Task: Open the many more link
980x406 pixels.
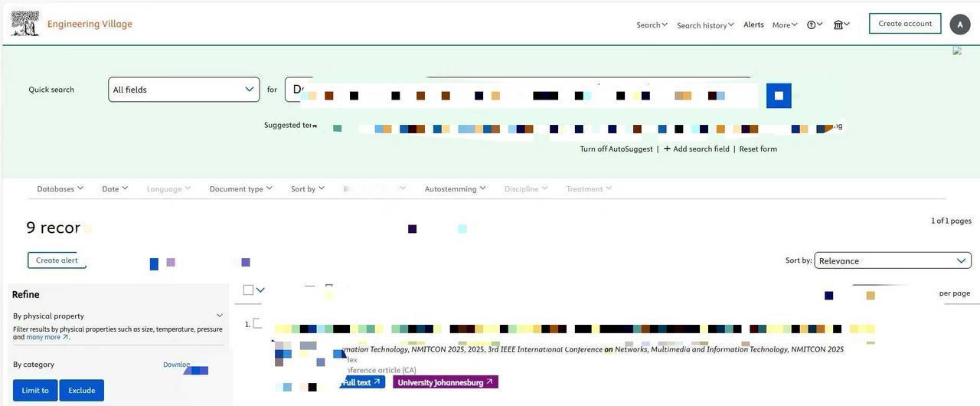Action: 47,337
